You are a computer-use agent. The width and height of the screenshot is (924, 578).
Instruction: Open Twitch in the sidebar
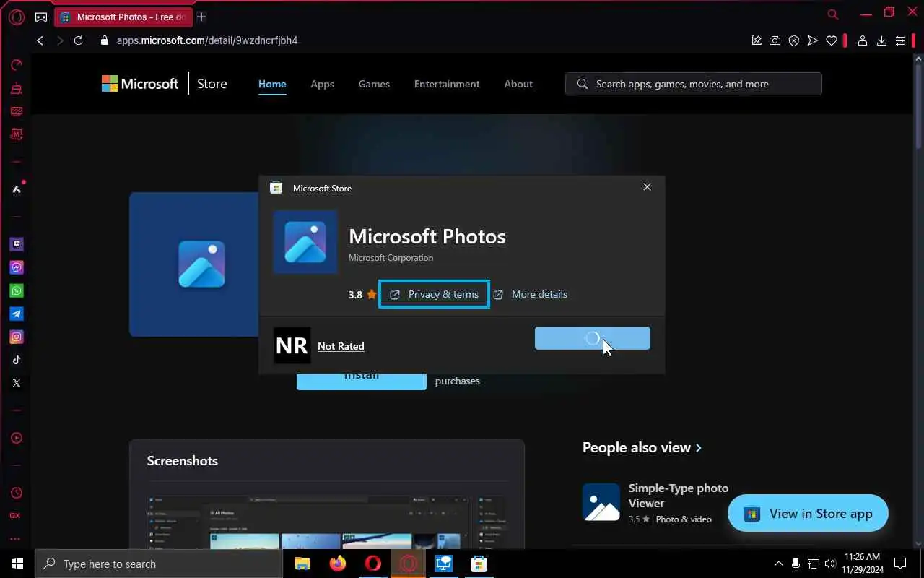tap(16, 244)
